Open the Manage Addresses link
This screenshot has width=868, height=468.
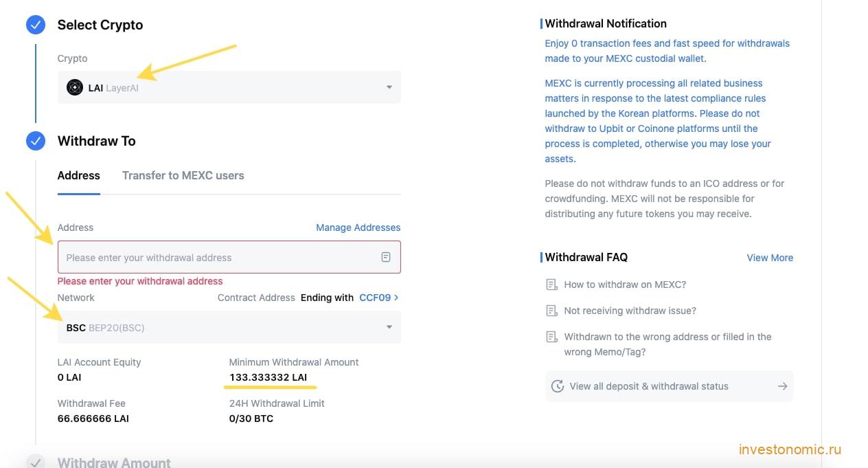(x=358, y=227)
